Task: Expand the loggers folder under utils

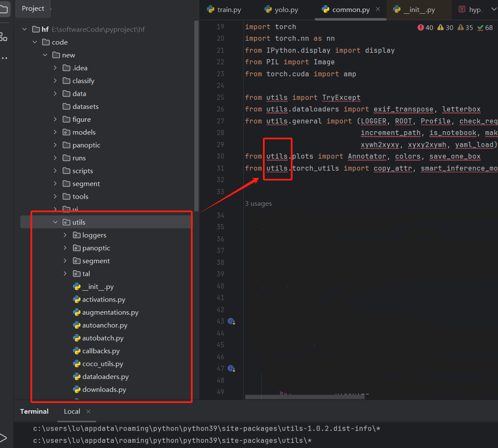Action: pyautogui.click(x=65, y=235)
